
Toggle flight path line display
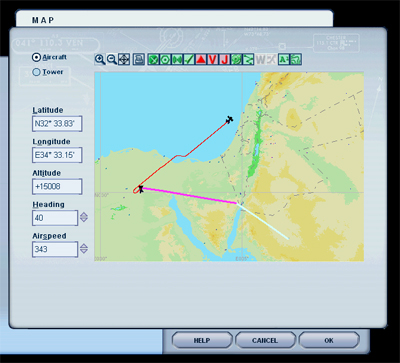pyautogui.click(x=248, y=60)
